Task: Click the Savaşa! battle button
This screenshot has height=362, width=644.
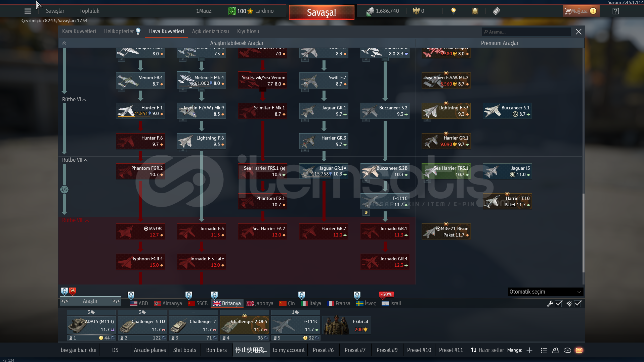Action: pyautogui.click(x=321, y=12)
